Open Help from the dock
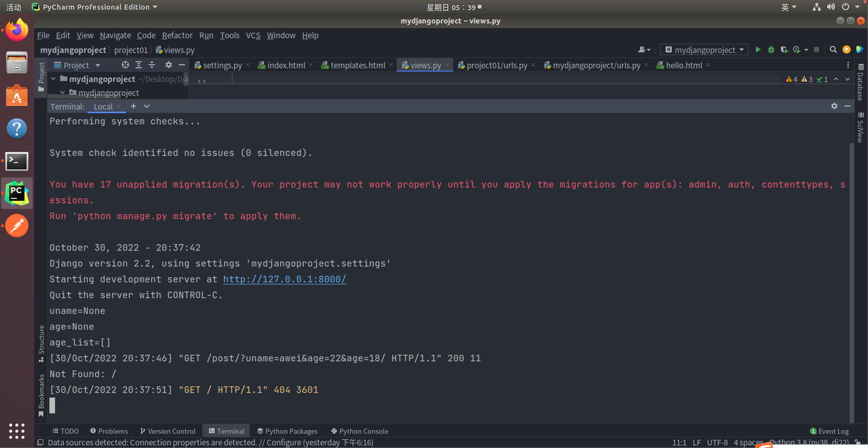This screenshot has width=868, height=448. coord(17,128)
